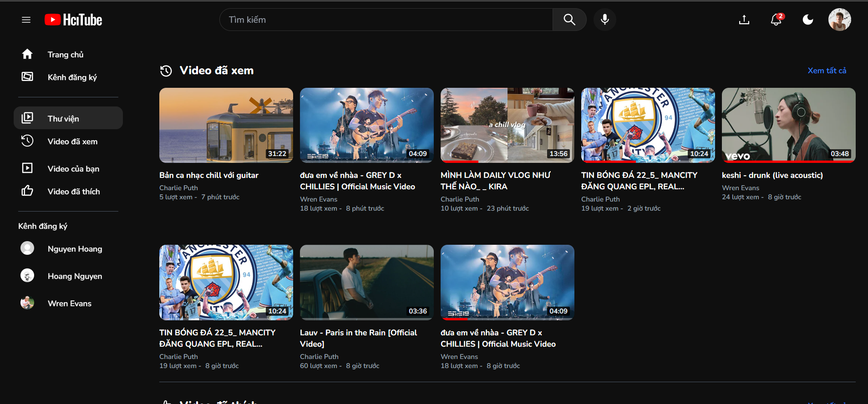Focus the Tìm kiếm search field
The width and height of the screenshot is (868, 404).
(x=386, y=20)
